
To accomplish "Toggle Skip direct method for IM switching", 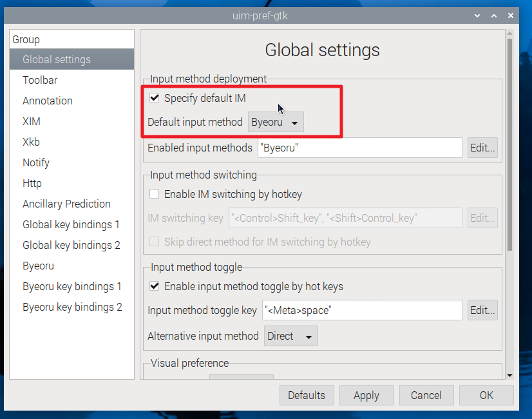I will pyautogui.click(x=155, y=242).
